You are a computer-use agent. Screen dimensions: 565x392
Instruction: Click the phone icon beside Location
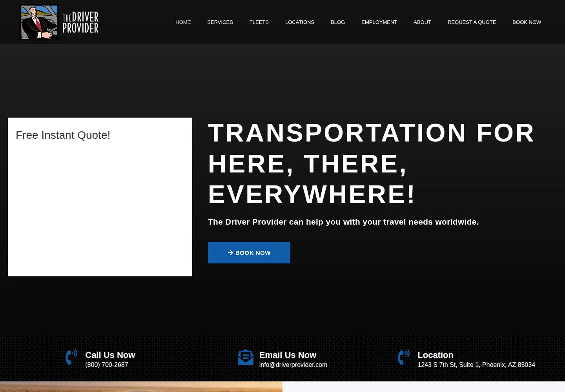click(404, 357)
